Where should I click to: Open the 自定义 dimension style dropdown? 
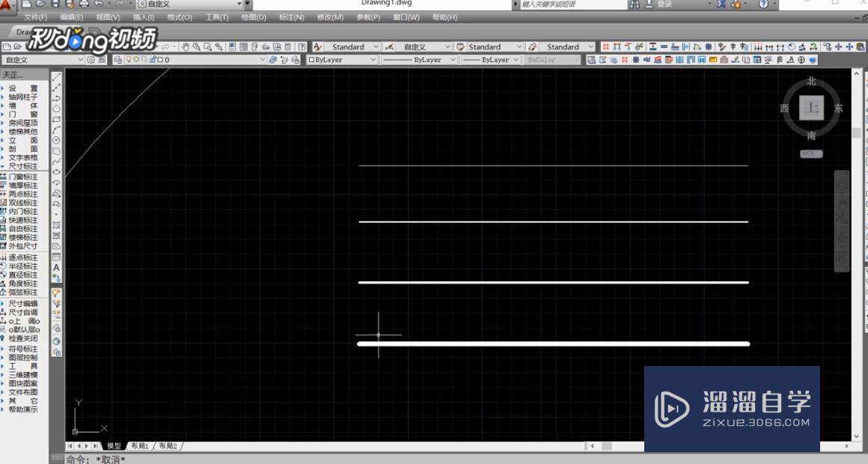424,47
